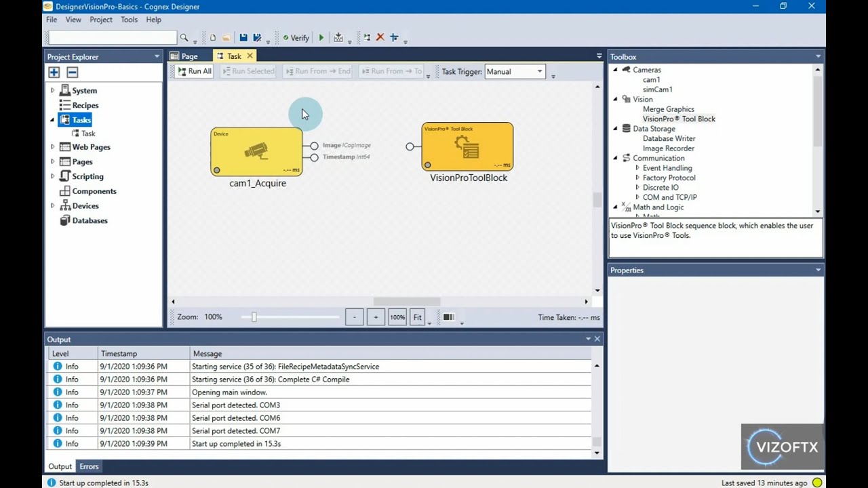This screenshot has height=488, width=868.
Task: Select Merge Graphics in Toolbox
Action: (669, 109)
